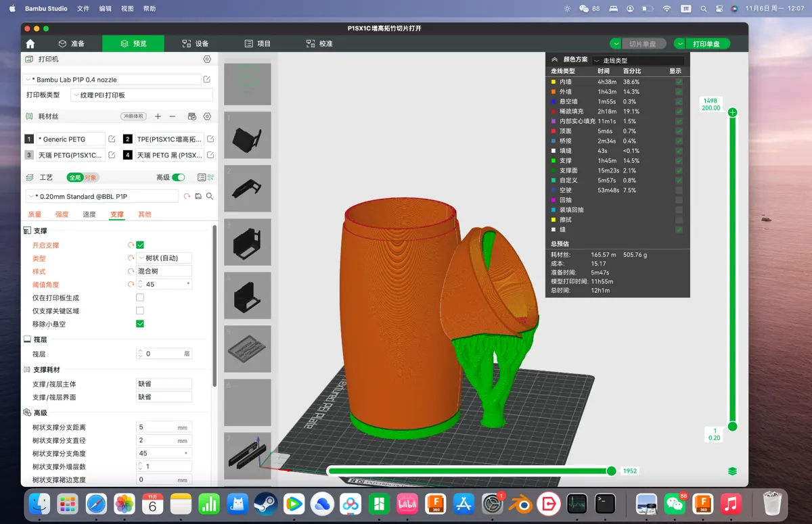Add a new filament with plus icon
Screen dimensions: 812x524
click(x=158, y=116)
